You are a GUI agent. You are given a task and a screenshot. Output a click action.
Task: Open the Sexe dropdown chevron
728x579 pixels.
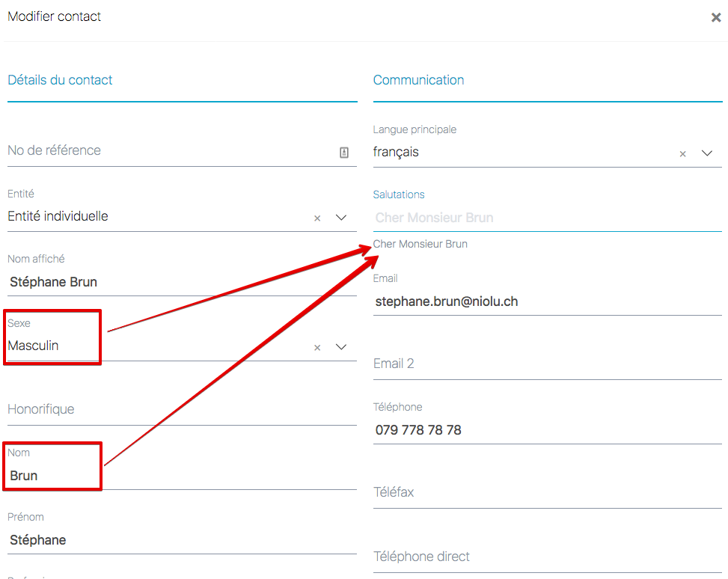click(341, 347)
